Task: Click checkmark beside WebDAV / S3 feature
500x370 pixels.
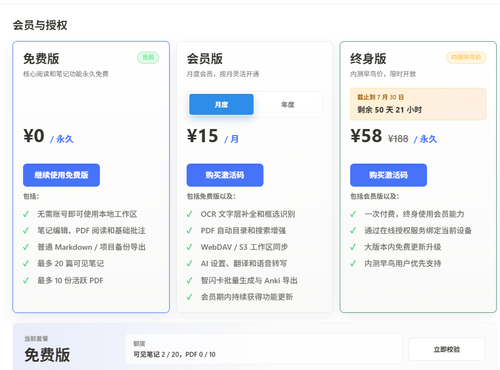Action: point(189,247)
